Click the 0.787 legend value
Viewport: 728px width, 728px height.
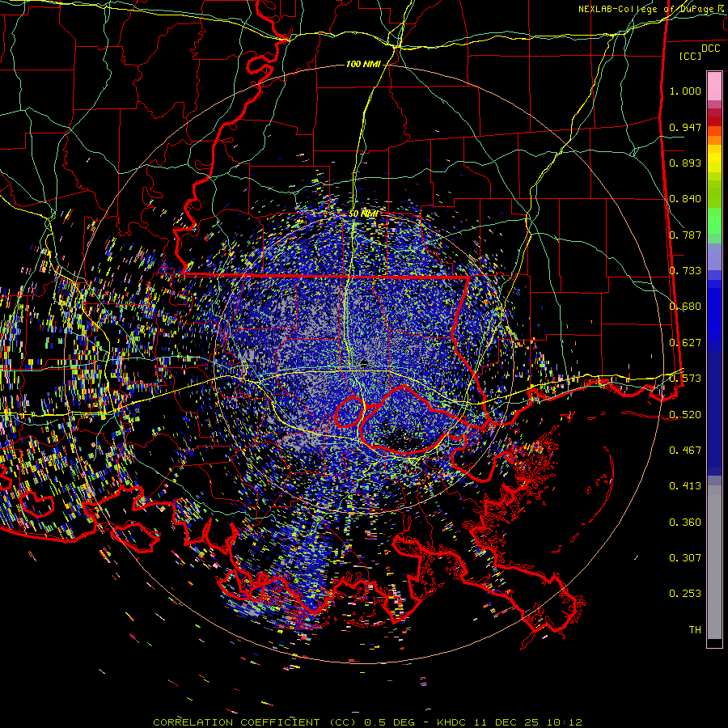pos(685,235)
